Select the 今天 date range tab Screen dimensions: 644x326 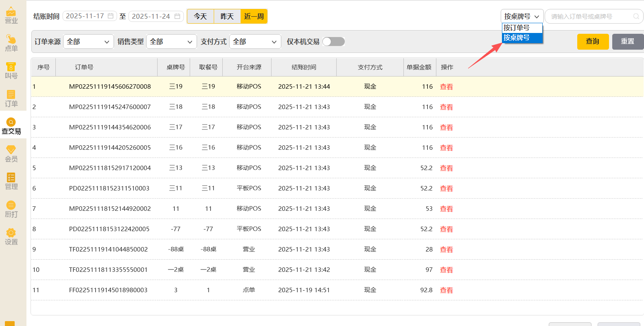click(x=200, y=16)
